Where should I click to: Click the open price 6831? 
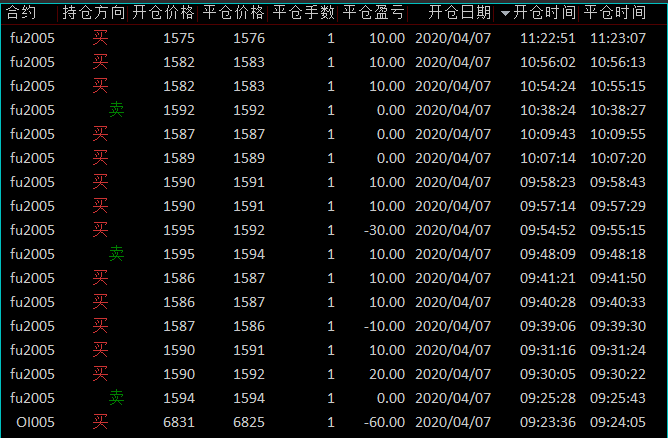pos(179,422)
